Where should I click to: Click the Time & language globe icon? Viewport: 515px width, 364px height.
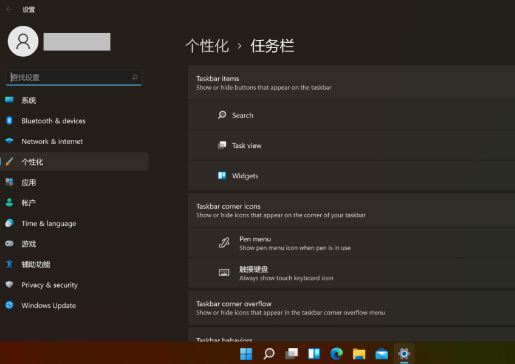(9, 223)
